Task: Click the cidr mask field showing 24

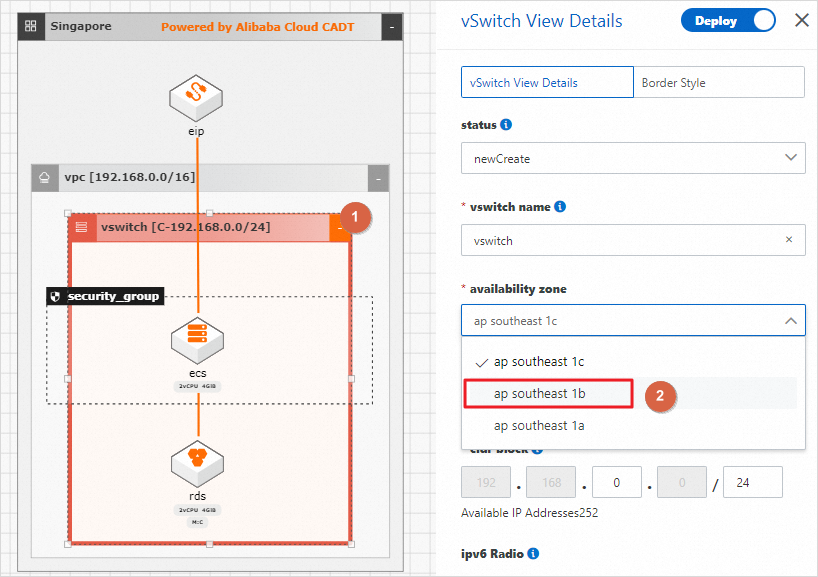Action: coord(752,482)
